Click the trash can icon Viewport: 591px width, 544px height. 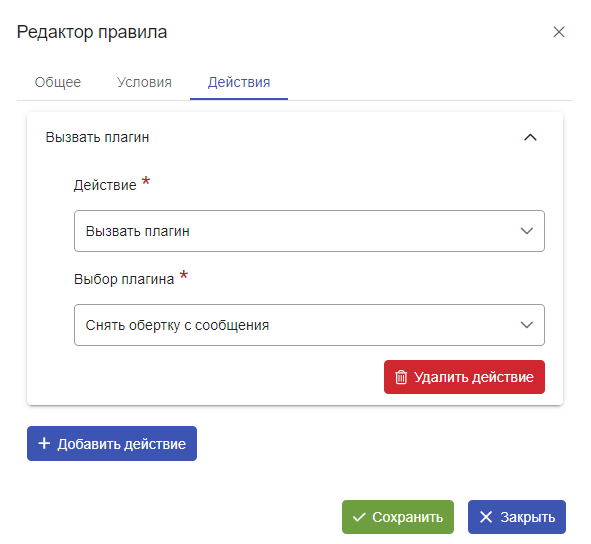[x=401, y=377]
